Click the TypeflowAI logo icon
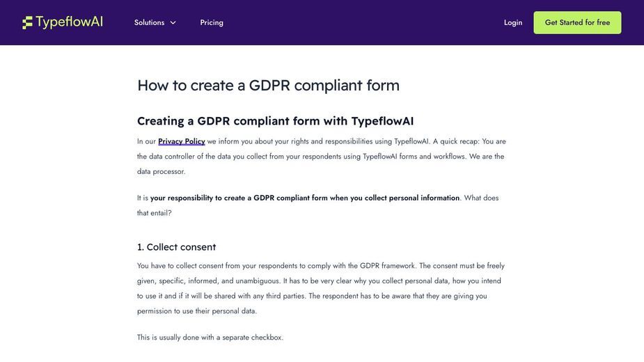The height and width of the screenshot is (362, 644). pos(27,22)
